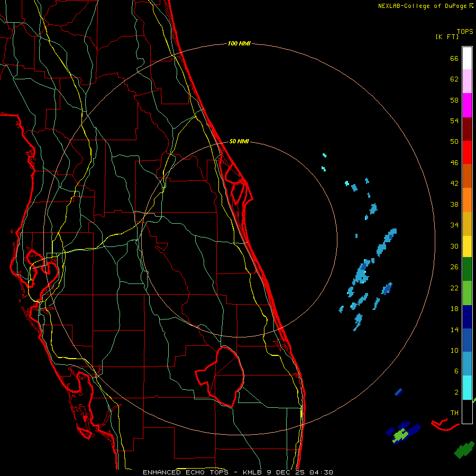Click the TOPS legend title

tap(465, 31)
